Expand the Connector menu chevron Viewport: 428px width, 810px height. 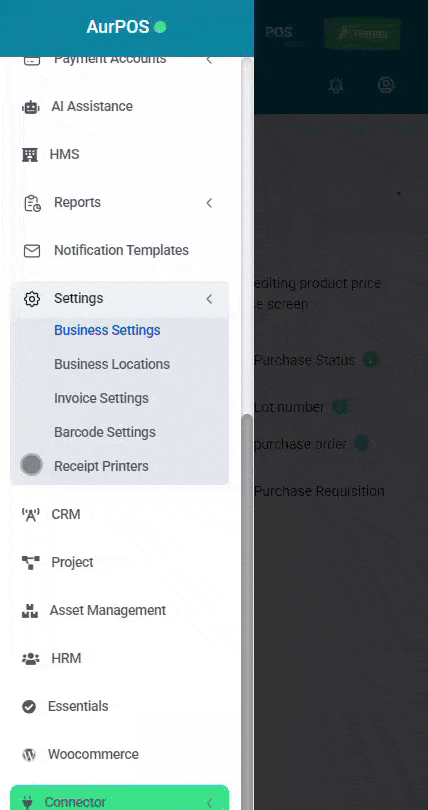pyautogui.click(x=209, y=802)
